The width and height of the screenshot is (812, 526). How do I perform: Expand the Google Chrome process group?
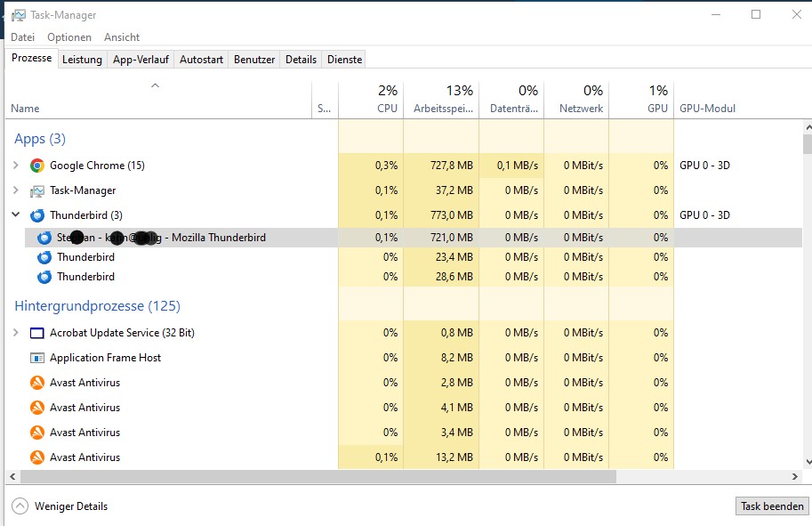(15, 166)
